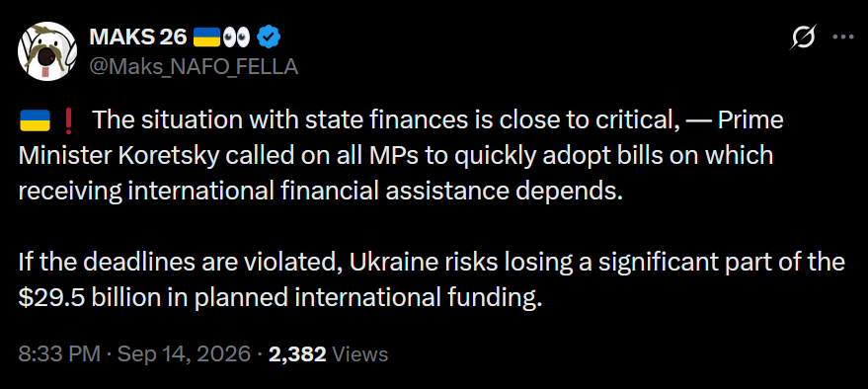Click the eyes emoji in display name
Viewport: 868px width, 389px height.
236,38
